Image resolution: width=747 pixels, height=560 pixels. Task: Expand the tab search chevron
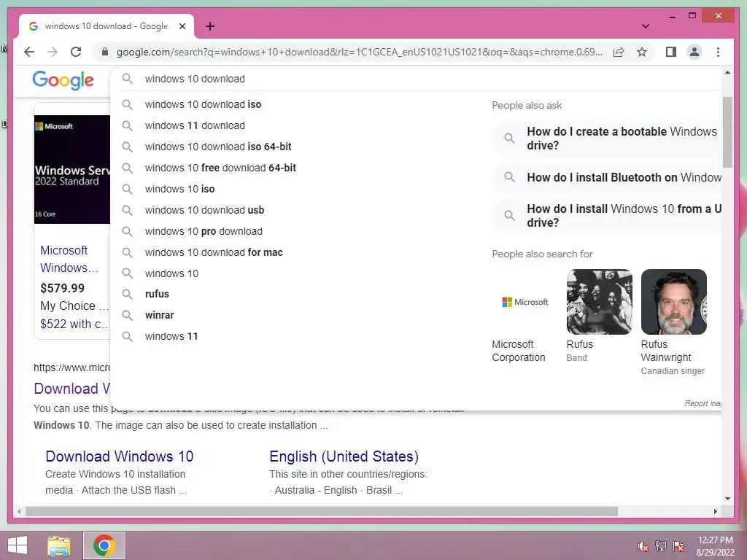645,26
